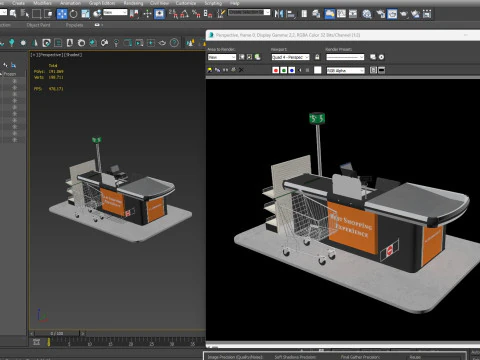The height and width of the screenshot is (360, 480).
Task: Click the Clone Rendered Frame Window icon
Action: tap(225, 70)
